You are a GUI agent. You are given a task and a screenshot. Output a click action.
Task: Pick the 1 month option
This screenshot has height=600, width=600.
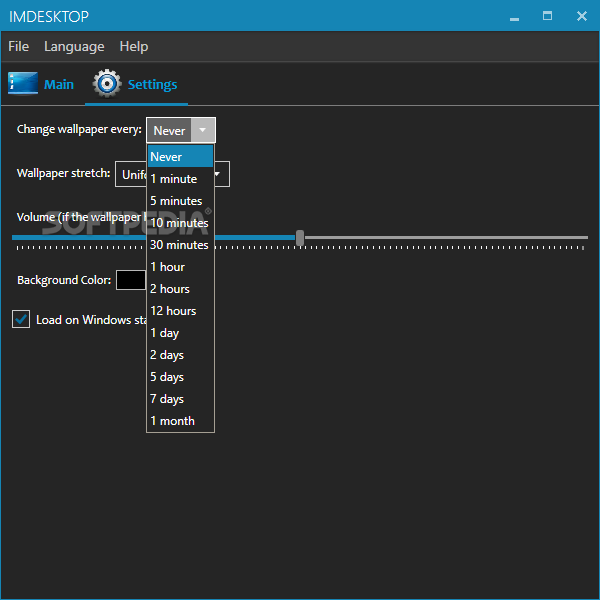[x=180, y=421]
